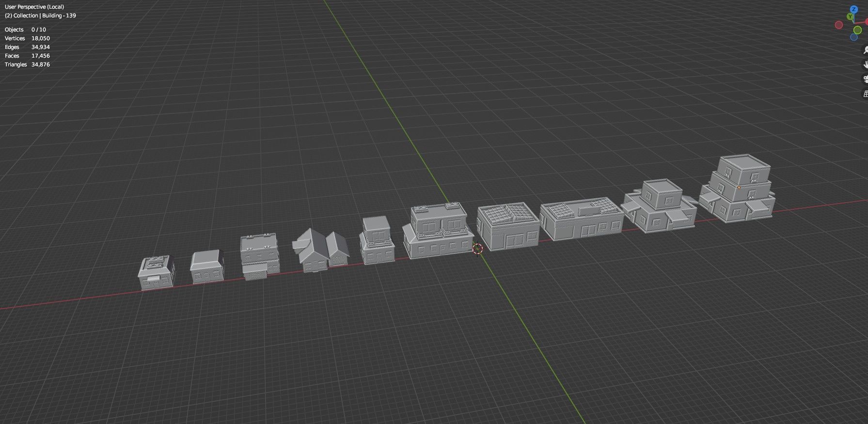Viewport: 868px width, 424px height.
Task: Click the negative Z blue circle on gizmo
Action: 854,37
